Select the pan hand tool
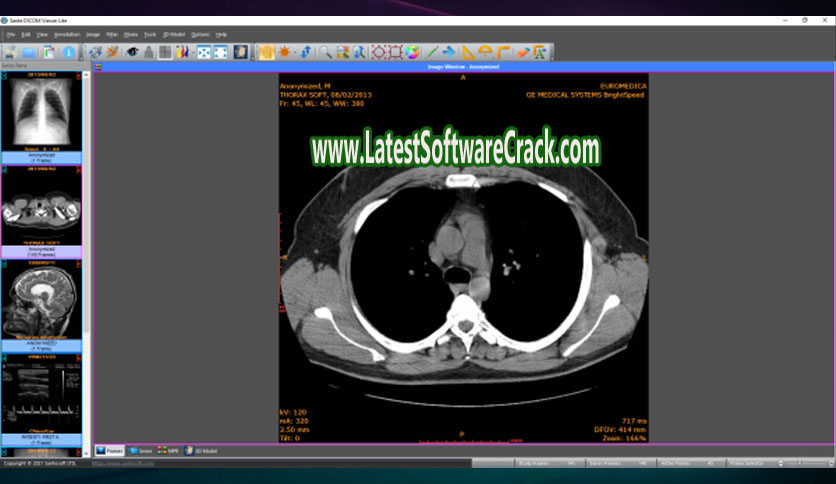Screen dimensions: 836x484 click(266, 52)
